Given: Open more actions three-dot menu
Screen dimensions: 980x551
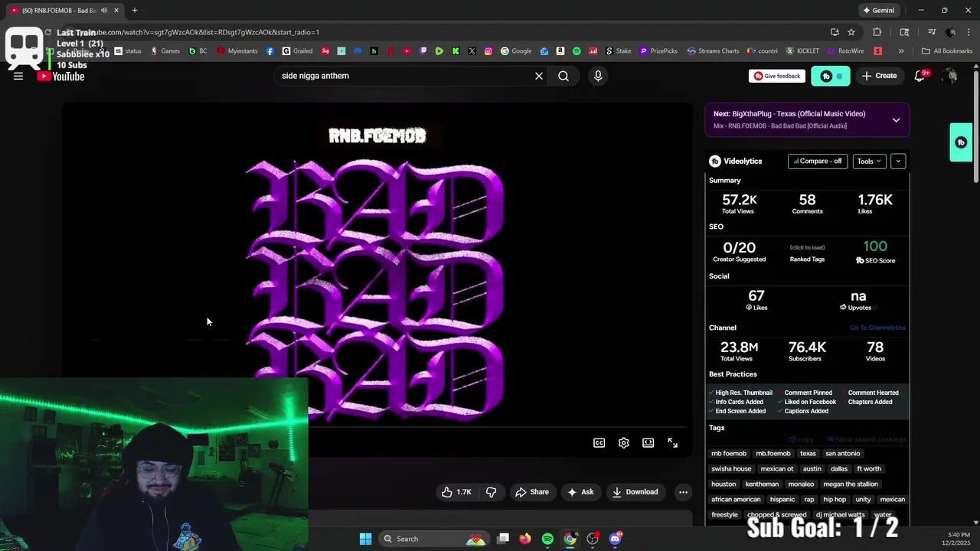Looking at the screenshot, I should tap(683, 492).
